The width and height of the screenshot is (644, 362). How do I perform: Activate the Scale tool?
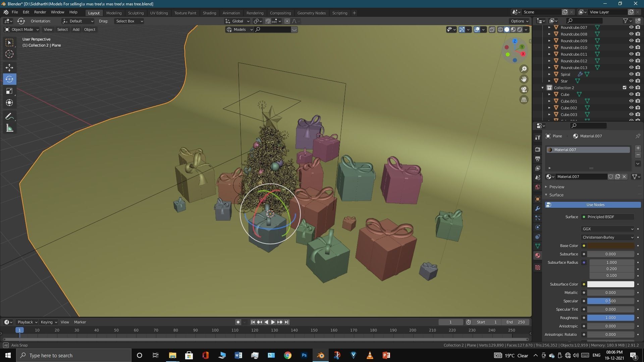pyautogui.click(x=9, y=91)
